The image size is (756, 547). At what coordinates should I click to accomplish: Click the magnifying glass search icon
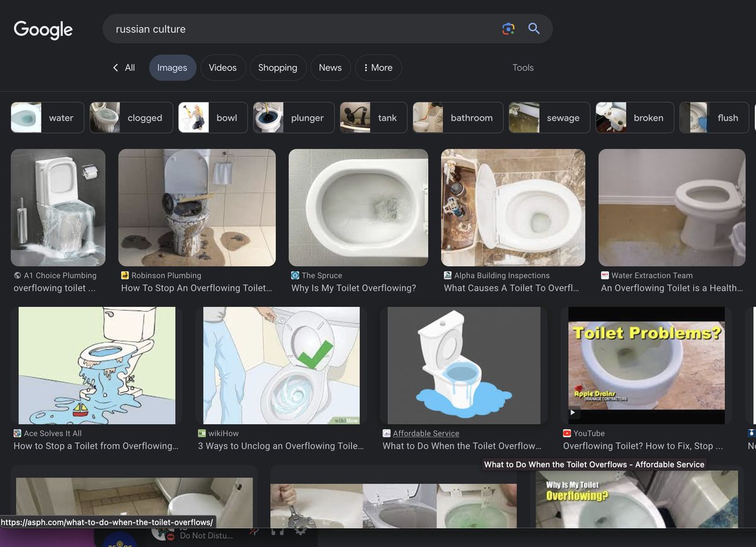(534, 29)
